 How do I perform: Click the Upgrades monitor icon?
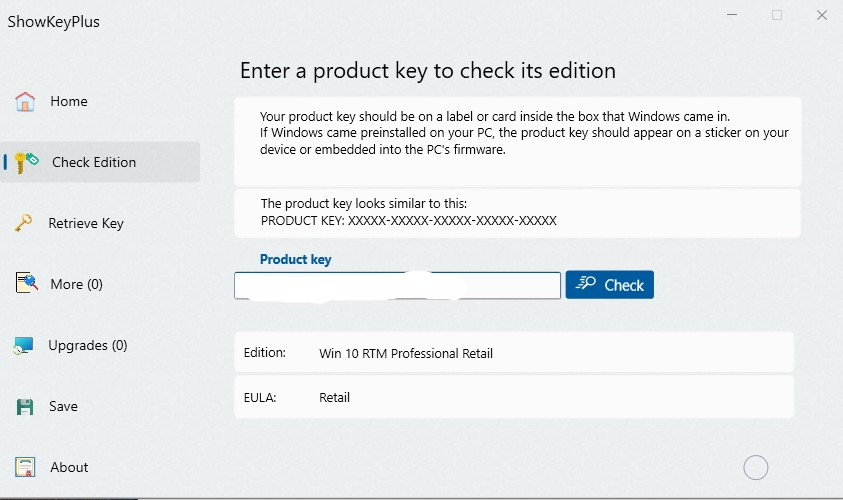pos(24,345)
